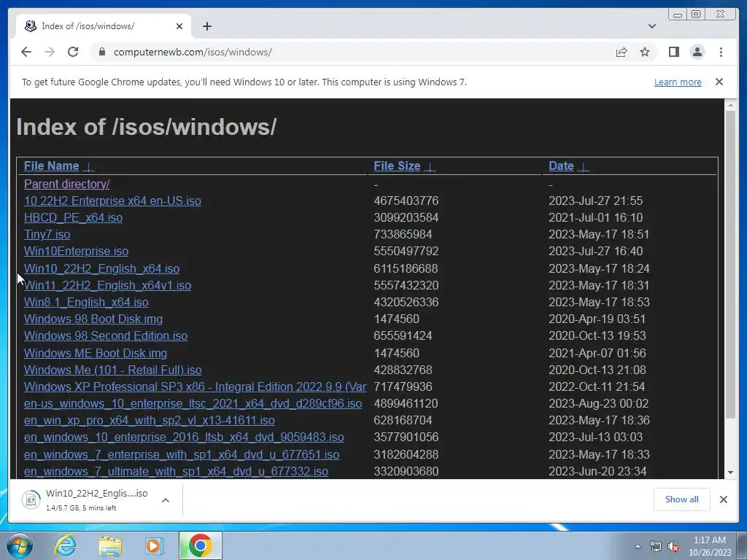The width and height of the screenshot is (747, 560).
Task: Download Win10_22H2_English_x64.iso
Action: pyautogui.click(x=102, y=268)
